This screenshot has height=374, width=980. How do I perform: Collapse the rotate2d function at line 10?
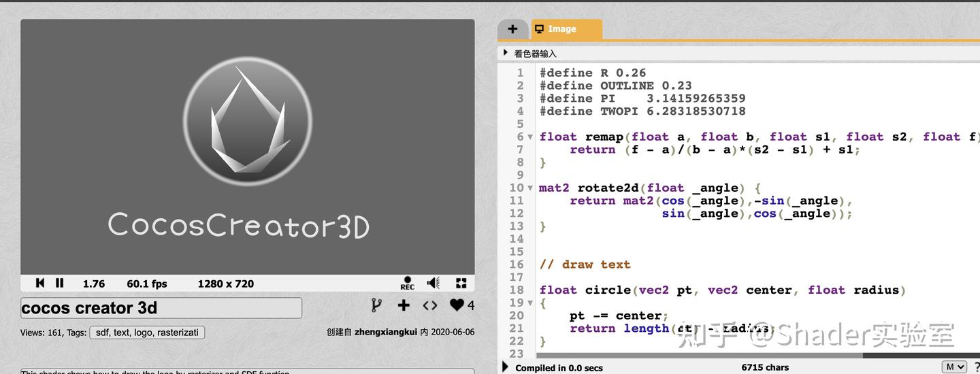click(x=530, y=188)
